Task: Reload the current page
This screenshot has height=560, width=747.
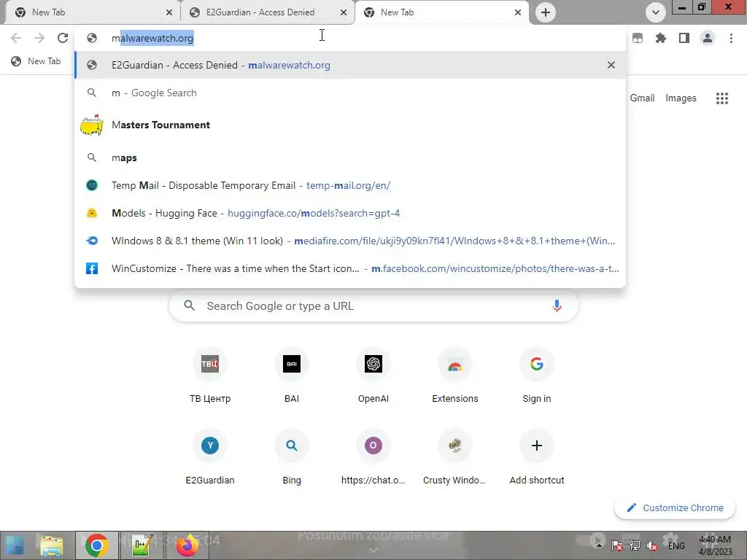Action: pyautogui.click(x=63, y=38)
